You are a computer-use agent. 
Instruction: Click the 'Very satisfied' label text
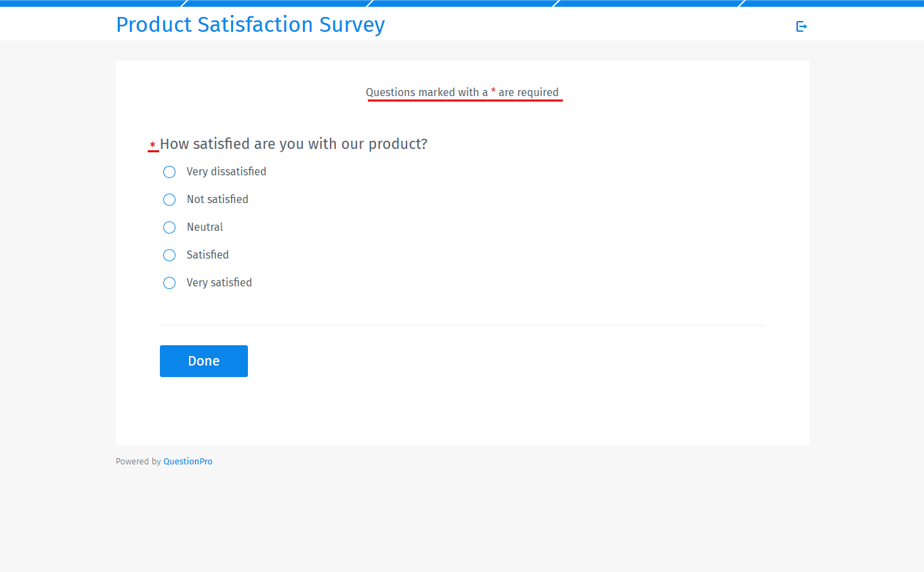[x=219, y=282]
